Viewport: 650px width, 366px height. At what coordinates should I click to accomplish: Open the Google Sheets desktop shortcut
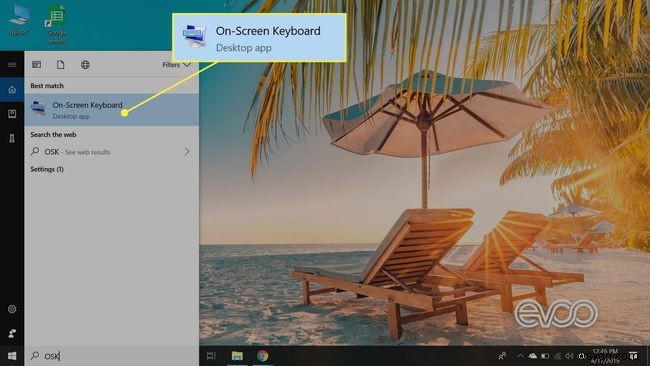[x=57, y=24]
